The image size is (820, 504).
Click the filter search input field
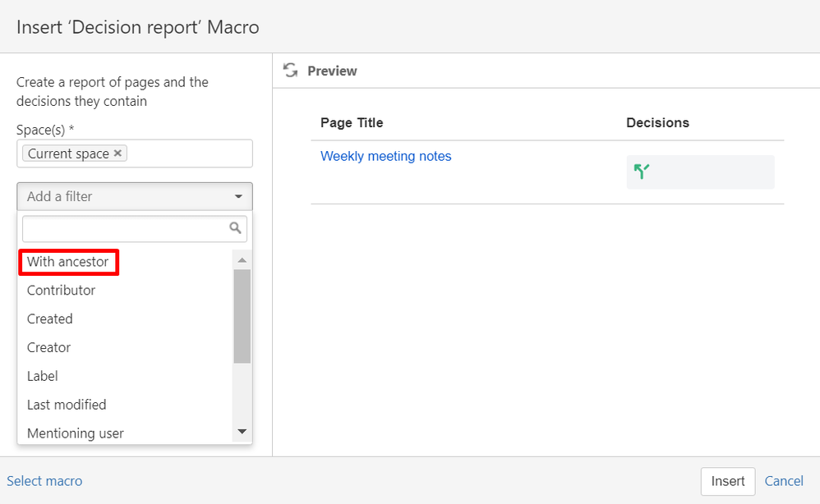(123, 228)
